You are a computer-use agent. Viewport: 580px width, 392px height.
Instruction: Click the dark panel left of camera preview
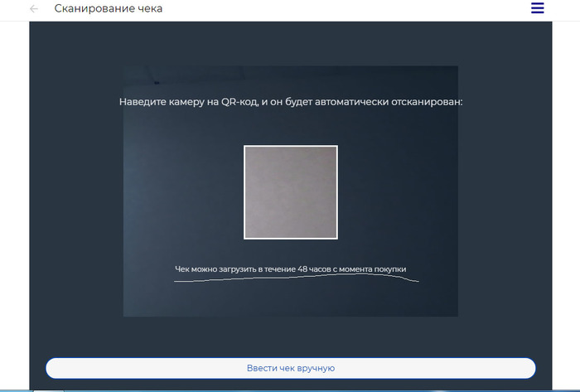coord(76,191)
